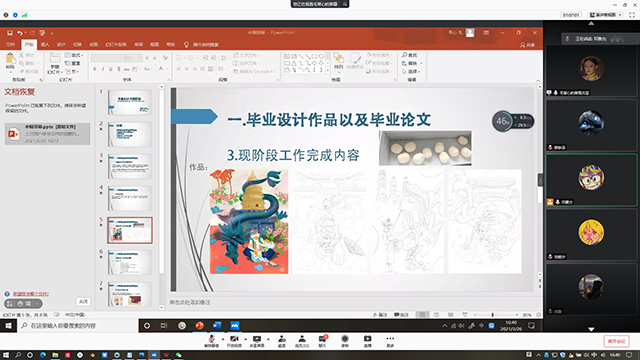Open More options in meeting toolbar
The width and height of the screenshot is (640, 360).
(390, 341)
